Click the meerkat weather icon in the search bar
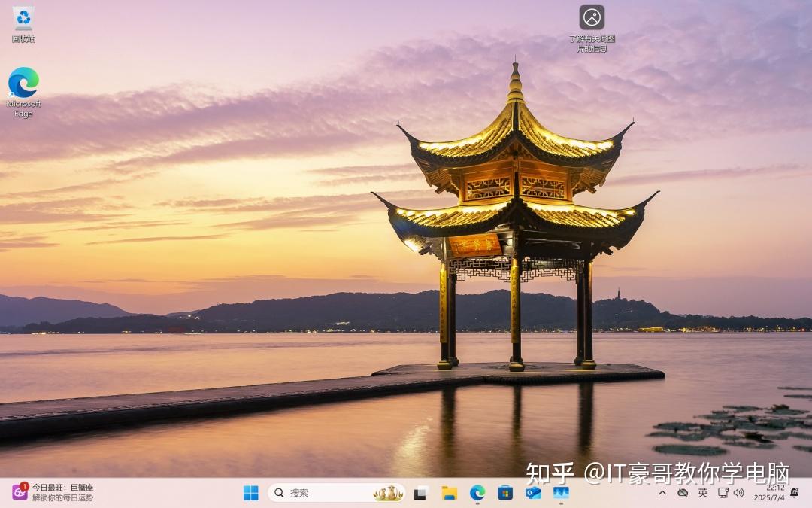Image resolution: width=812 pixels, height=508 pixels. [387, 493]
